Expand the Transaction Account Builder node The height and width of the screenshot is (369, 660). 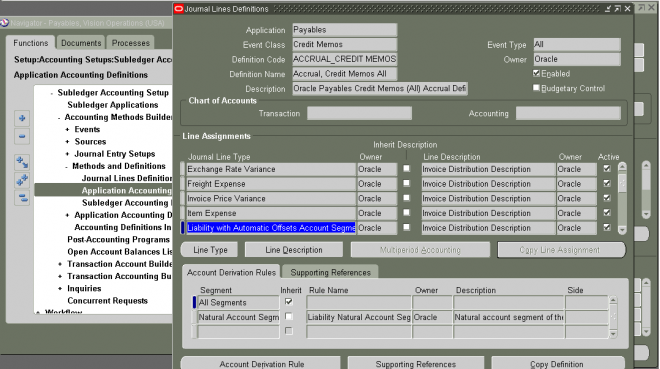pyautogui.click(x=60, y=264)
